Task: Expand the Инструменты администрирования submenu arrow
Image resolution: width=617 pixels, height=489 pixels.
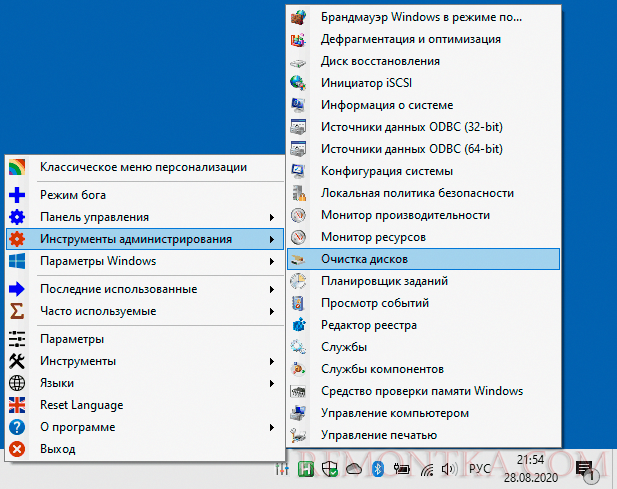Action: [272, 239]
